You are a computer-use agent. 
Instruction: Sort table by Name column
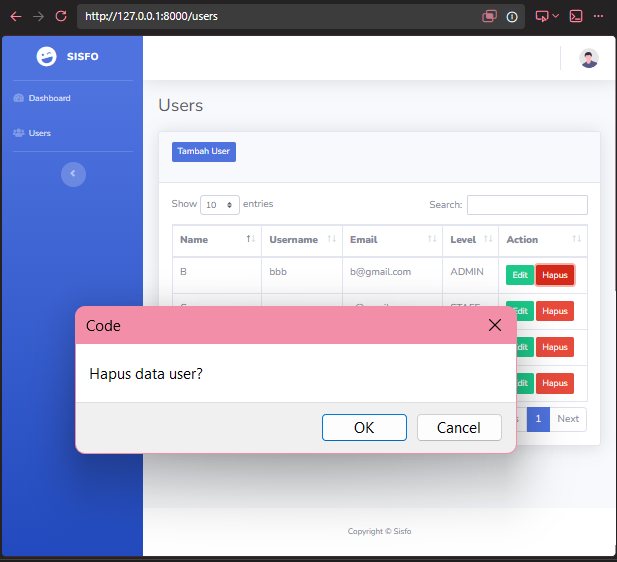tap(217, 240)
